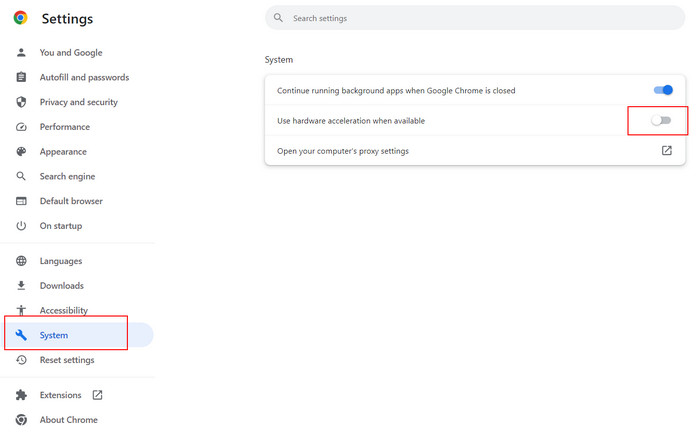The height and width of the screenshot is (440, 700).
Task: Click the browser window icon for Default browser
Action: pos(21,201)
